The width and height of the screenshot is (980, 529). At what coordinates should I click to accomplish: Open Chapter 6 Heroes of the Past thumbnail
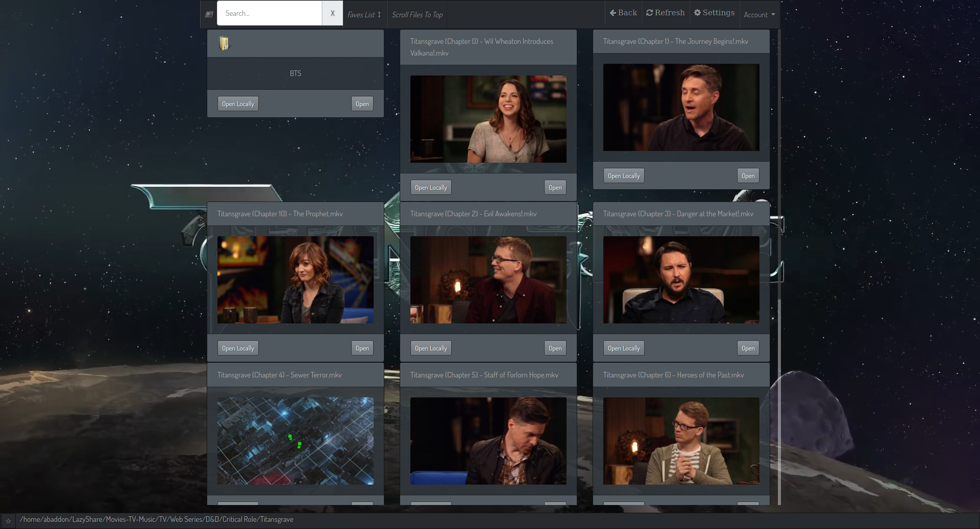pos(681,441)
